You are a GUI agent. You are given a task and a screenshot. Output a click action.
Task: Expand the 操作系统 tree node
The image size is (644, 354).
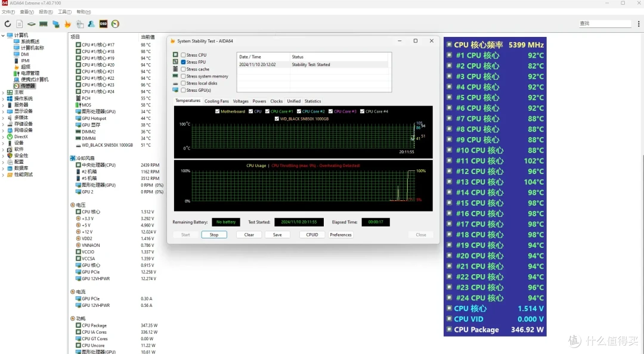(x=4, y=98)
